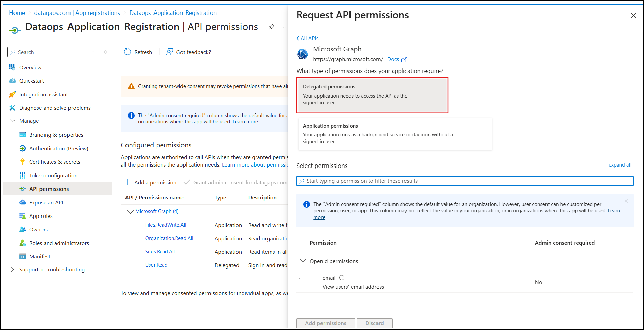Click the Token configuration icon
Screen dimensions: 644x330
pos(23,175)
